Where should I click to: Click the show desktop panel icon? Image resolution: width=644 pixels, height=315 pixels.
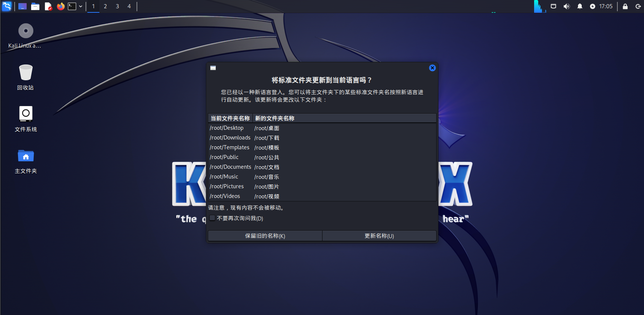point(23,6)
